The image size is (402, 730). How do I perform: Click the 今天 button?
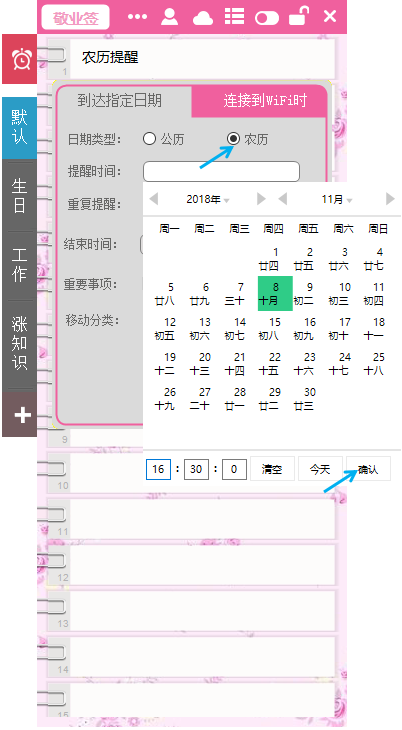click(320, 469)
